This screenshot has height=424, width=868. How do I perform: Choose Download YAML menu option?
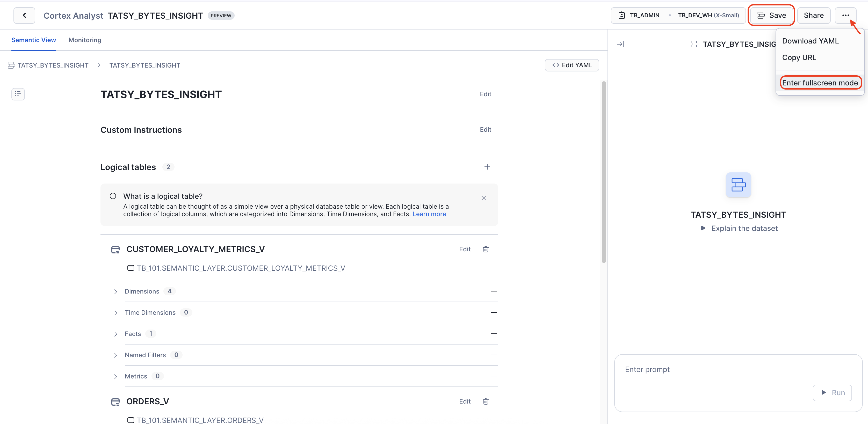coord(810,41)
